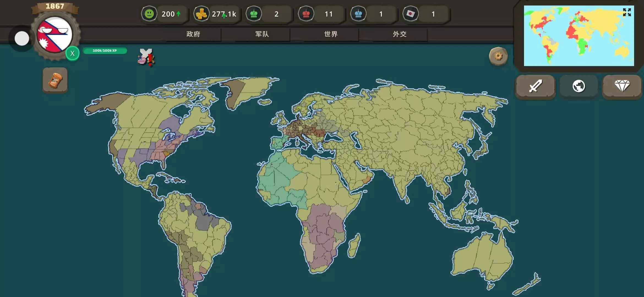The width and height of the screenshot is (644, 297).
Task: Open the 世界 world tab
Action: [331, 34]
